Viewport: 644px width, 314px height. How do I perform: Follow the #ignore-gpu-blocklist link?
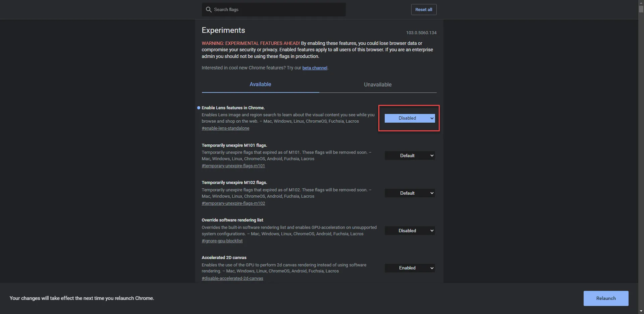click(x=222, y=241)
